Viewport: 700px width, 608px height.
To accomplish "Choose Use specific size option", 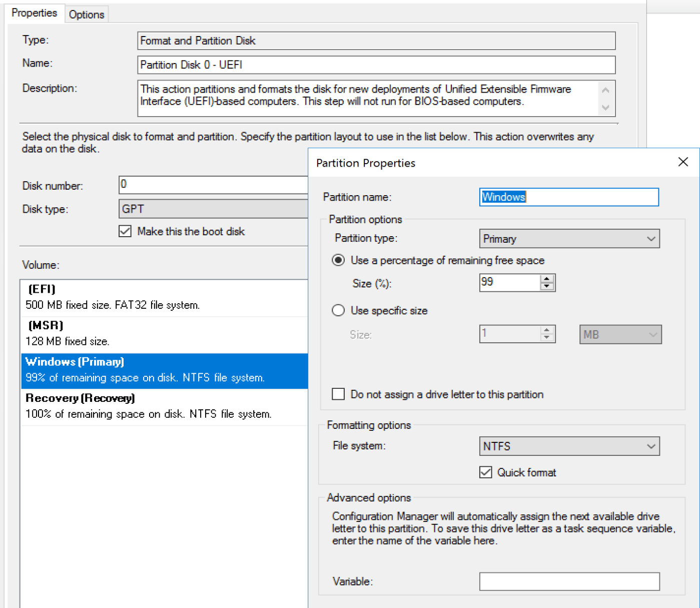I will (339, 311).
